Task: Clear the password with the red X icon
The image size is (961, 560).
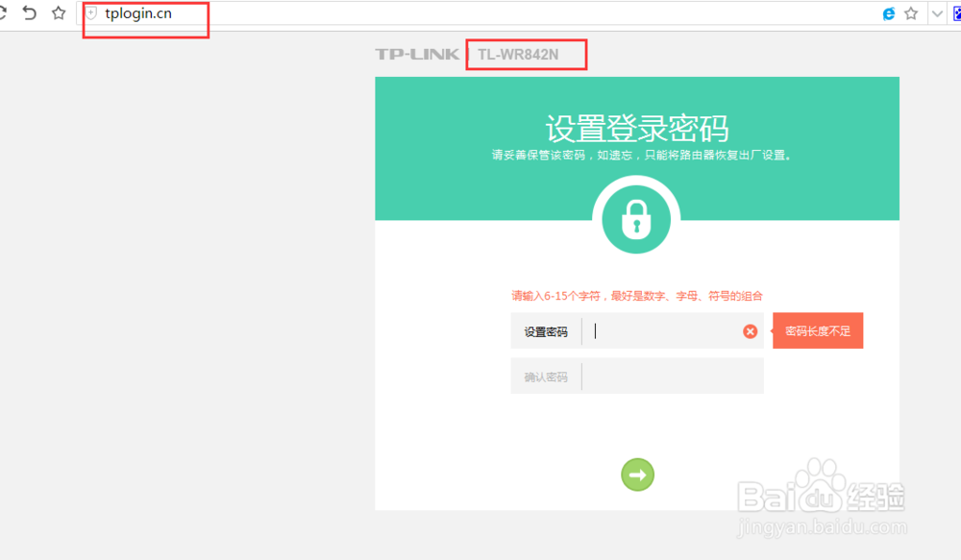Action: click(751, 331)
